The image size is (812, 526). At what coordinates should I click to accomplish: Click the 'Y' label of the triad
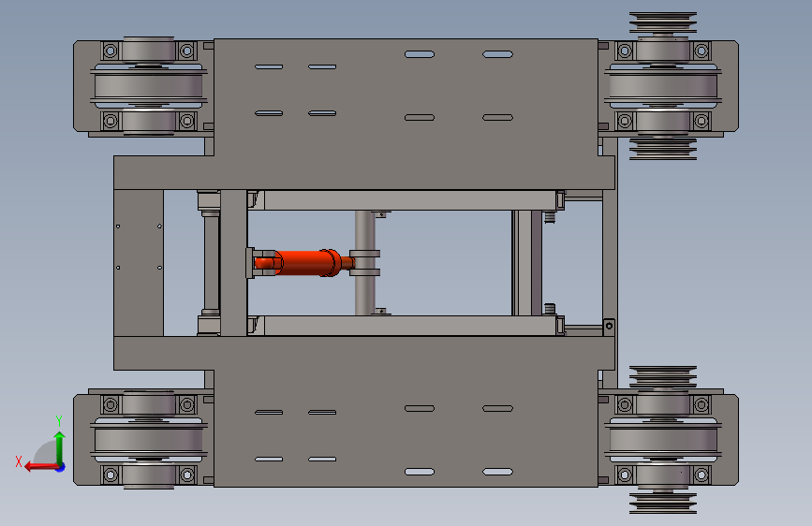pyautogui.click(x=59, y=421)
